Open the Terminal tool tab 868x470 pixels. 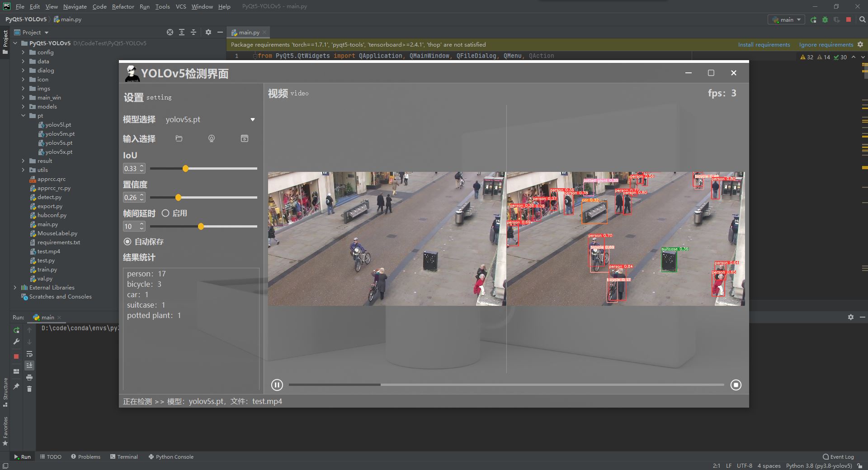[x=124, y=456]
